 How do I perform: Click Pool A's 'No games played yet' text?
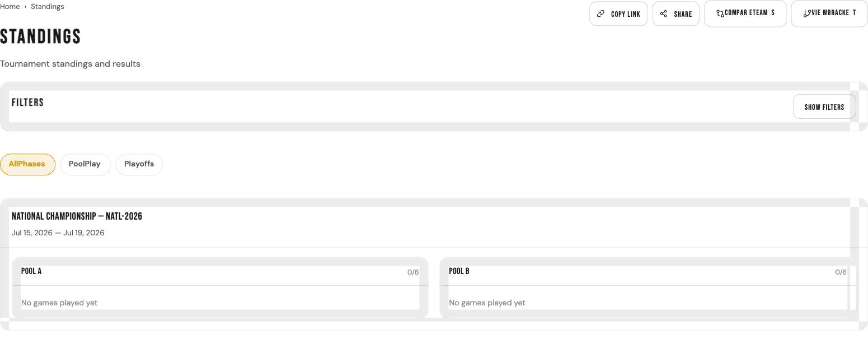click(59, 303)
